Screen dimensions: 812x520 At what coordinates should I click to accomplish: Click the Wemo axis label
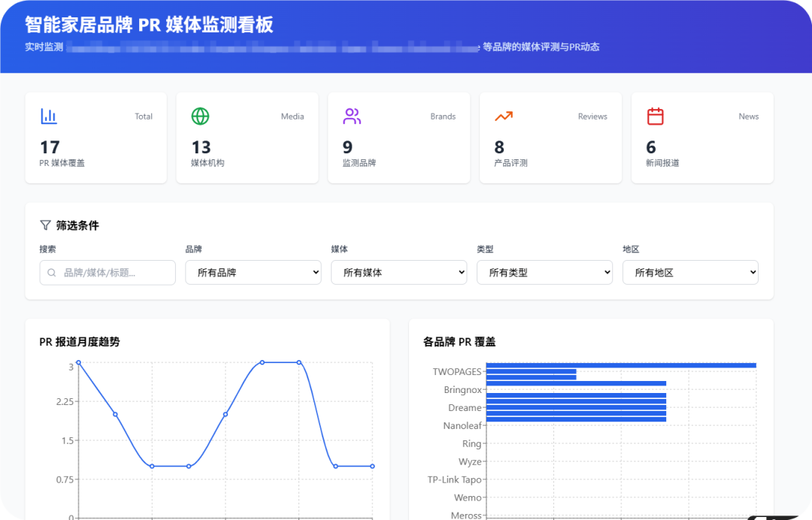(x=468, y=497)
